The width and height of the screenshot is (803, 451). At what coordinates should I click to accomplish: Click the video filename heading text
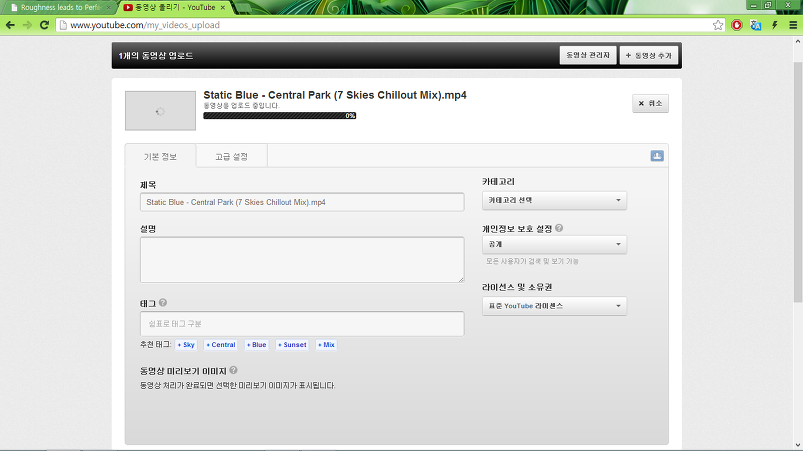pyautogui.click(x=335, y=95)
